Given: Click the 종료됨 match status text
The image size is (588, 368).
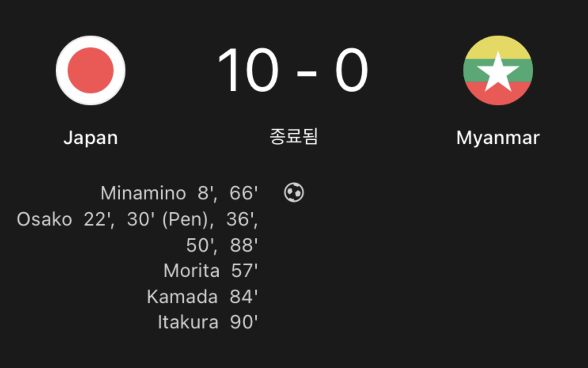Looking at the screenshot, I should click(x=294, y=137).
